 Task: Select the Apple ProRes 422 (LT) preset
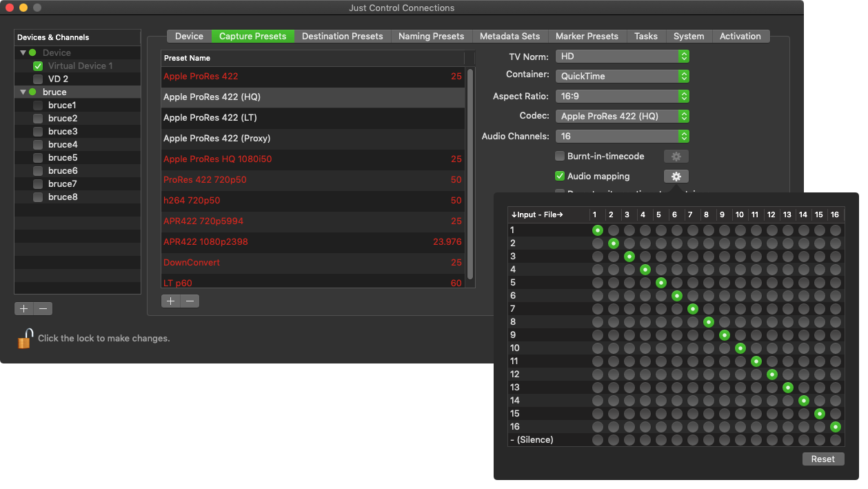pos(313,118)
